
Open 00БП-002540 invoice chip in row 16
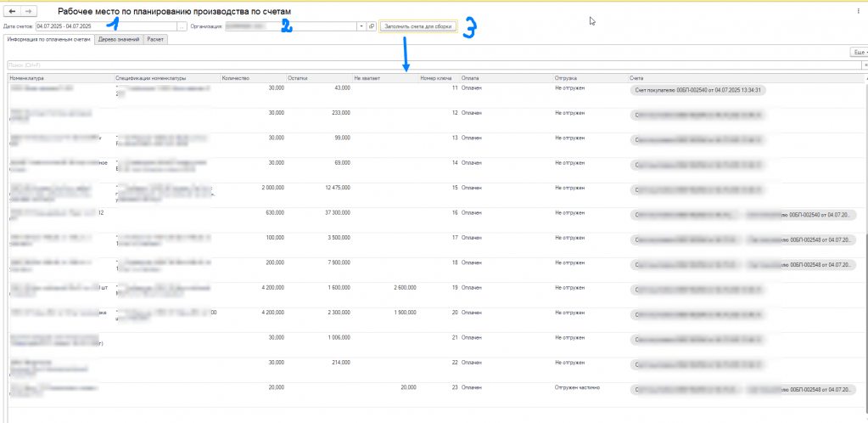pyautogui.click(x=799, y=215)
